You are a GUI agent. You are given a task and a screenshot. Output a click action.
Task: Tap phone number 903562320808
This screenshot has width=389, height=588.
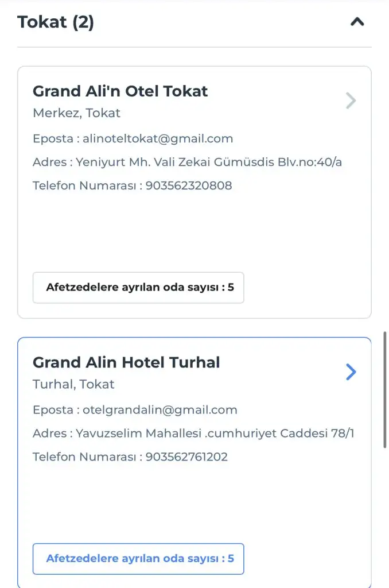(189, 185)
